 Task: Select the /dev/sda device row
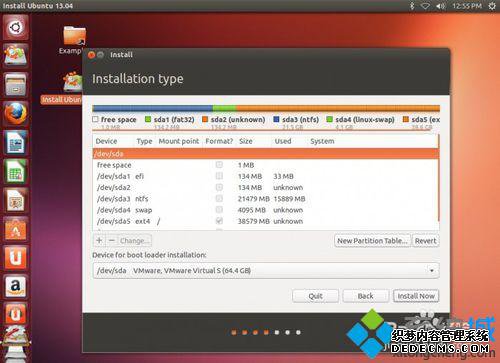[266, 154]
